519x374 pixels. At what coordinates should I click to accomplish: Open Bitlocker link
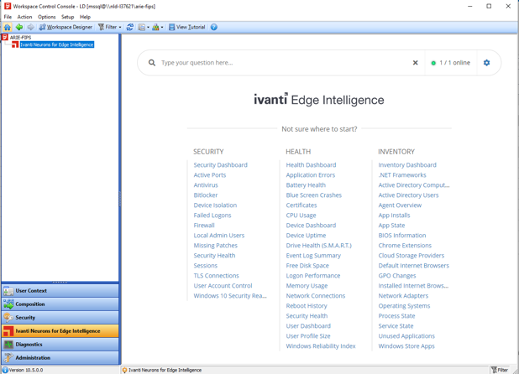[205, 195]
